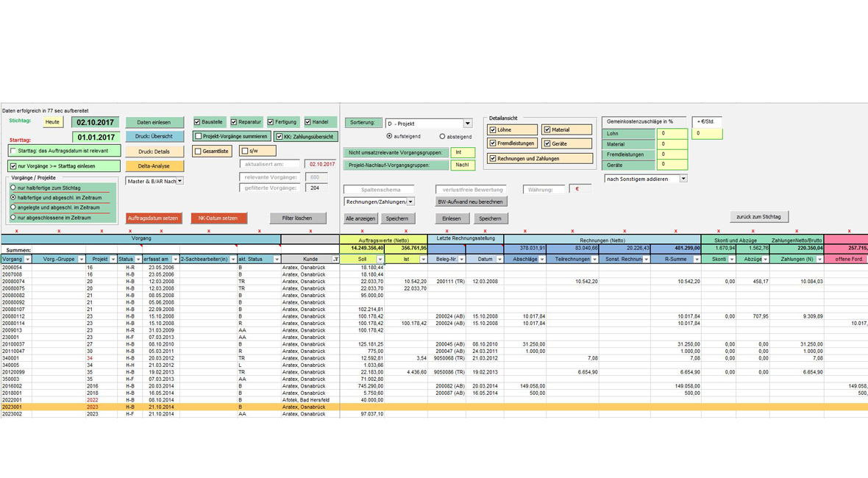The width and height of the screenshot is (868, 478).
Task: Open the Vorgang column filter arrow
Action: 27,260
